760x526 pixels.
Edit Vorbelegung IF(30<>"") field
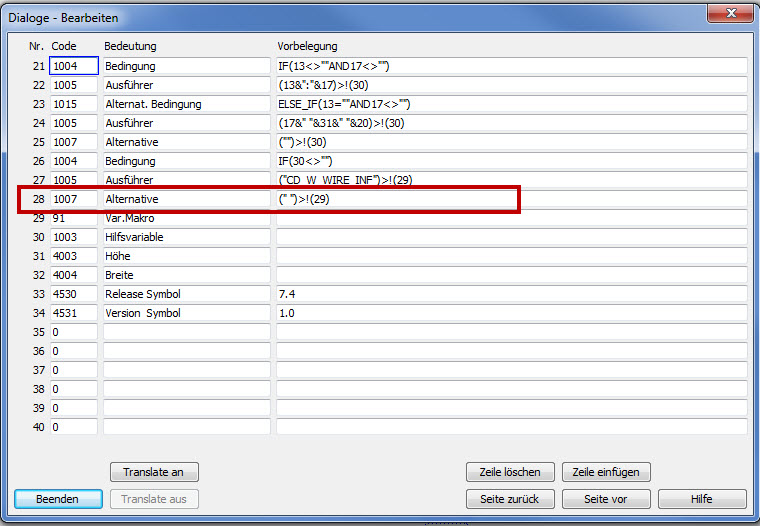point(512,161)
